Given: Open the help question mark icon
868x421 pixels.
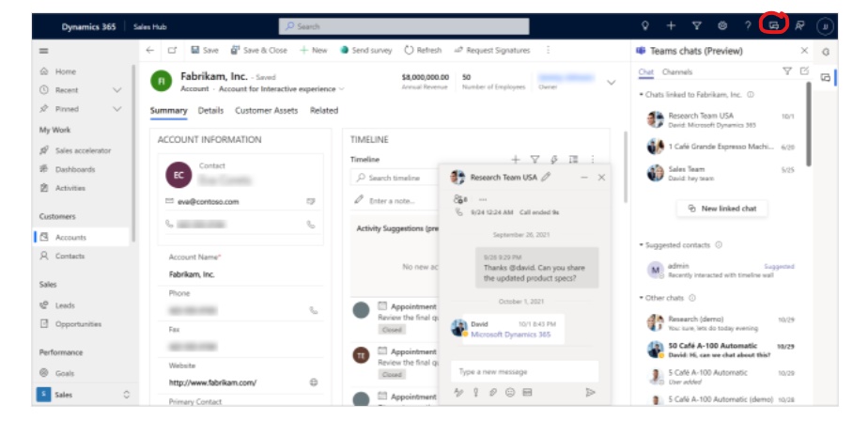Looking at the screenshot, I should tap(748, 25).
